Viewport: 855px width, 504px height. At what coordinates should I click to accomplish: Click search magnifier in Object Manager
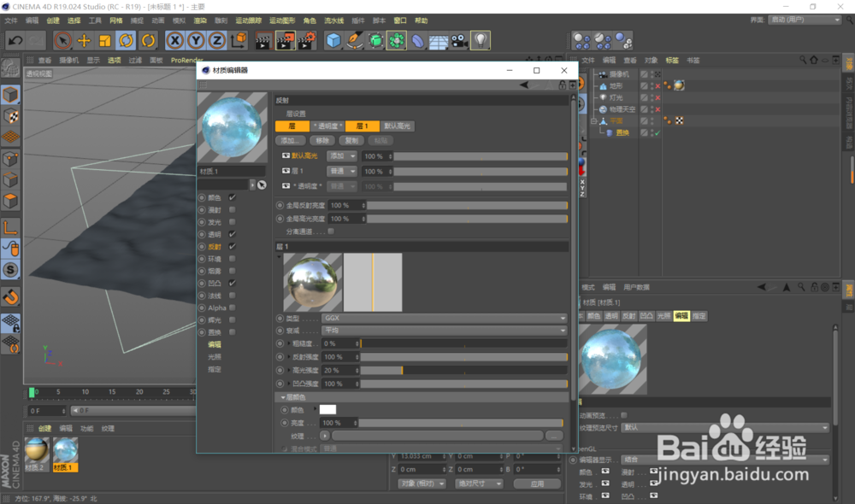pos(803,60)
